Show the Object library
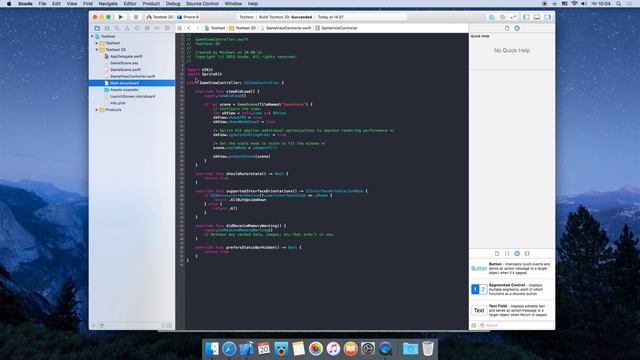Screen dimensions: 640x360 tap(517, 253)
